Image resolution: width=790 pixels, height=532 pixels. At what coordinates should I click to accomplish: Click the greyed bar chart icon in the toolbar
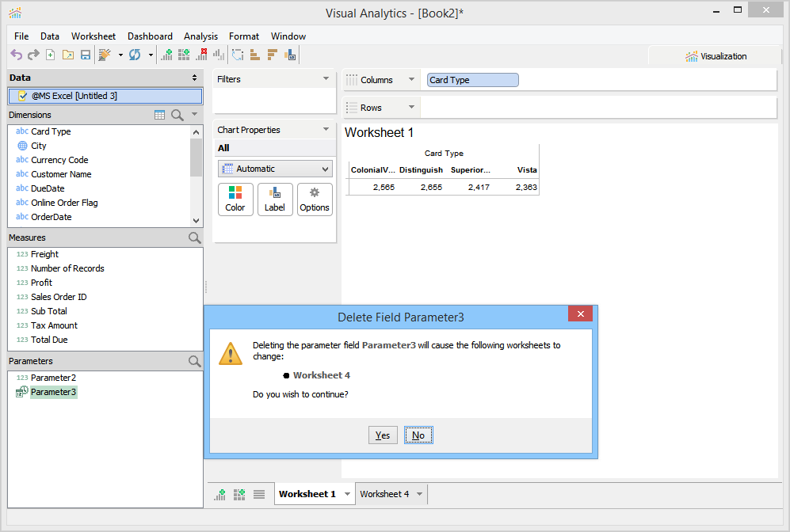(219, 55)
